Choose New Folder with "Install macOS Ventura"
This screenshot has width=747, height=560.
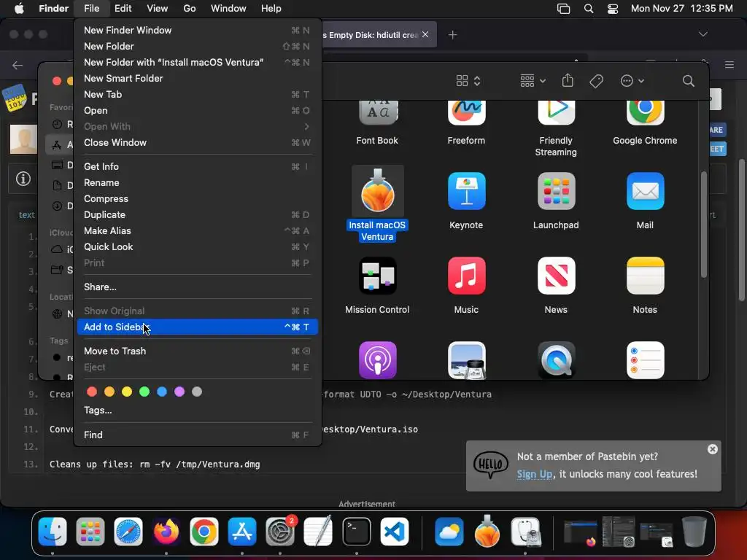197,63
